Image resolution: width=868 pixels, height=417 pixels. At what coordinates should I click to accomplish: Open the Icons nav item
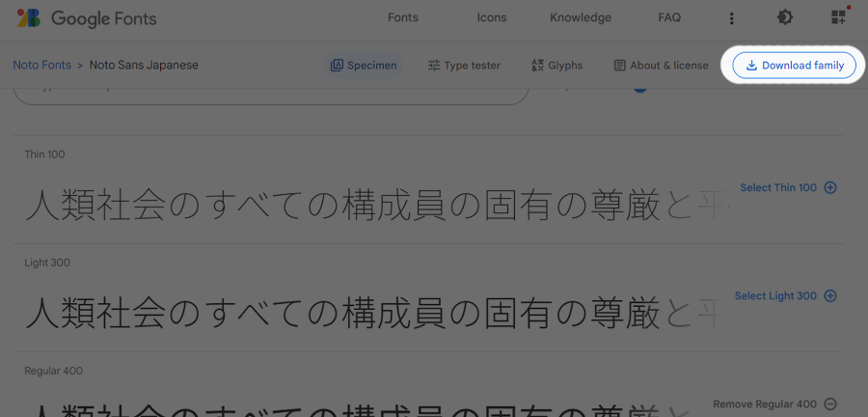click(492, 17)
